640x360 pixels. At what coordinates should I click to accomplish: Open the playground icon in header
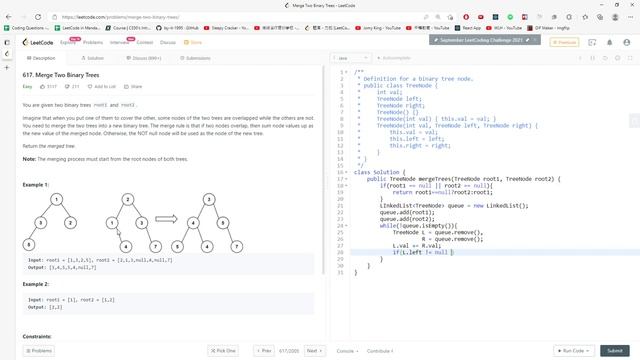point(592,42)
